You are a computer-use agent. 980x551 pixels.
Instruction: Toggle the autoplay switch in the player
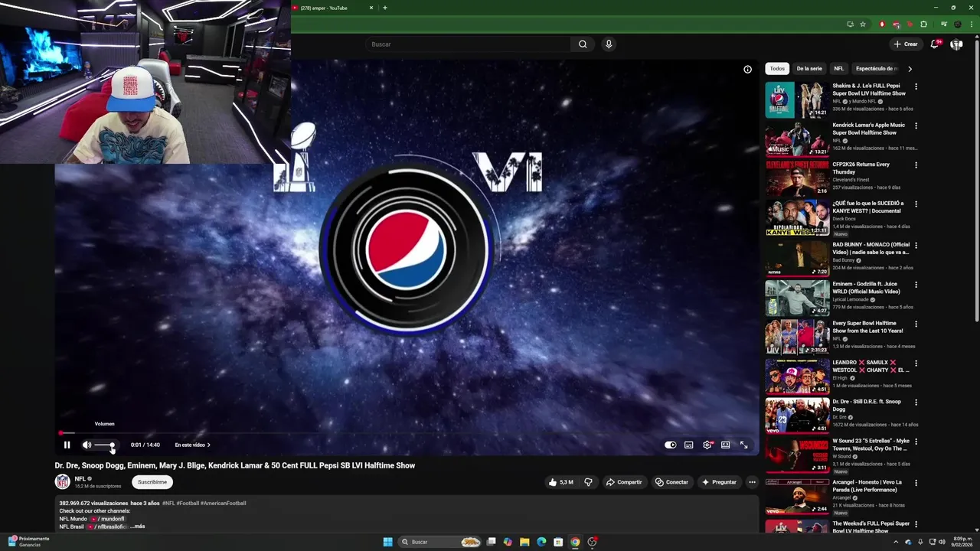(671, 445)
